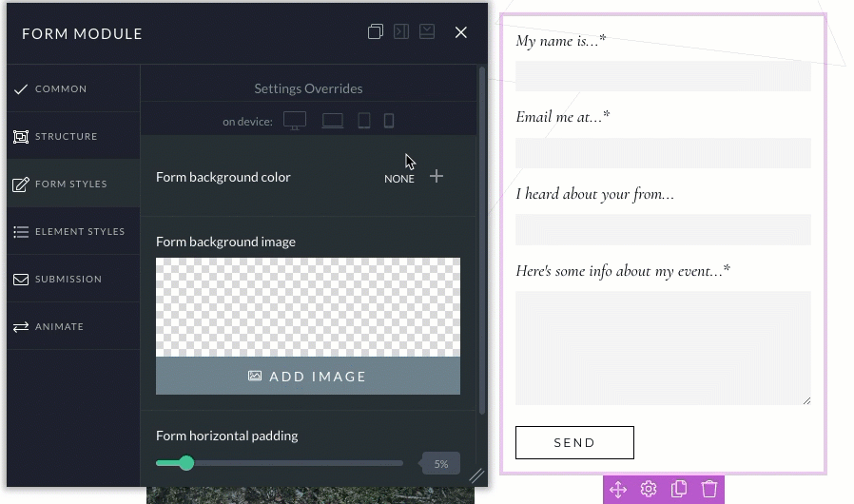The width and height of the screenshot is (854, 504).
Task: Click the move module icon
Action: 618,490
